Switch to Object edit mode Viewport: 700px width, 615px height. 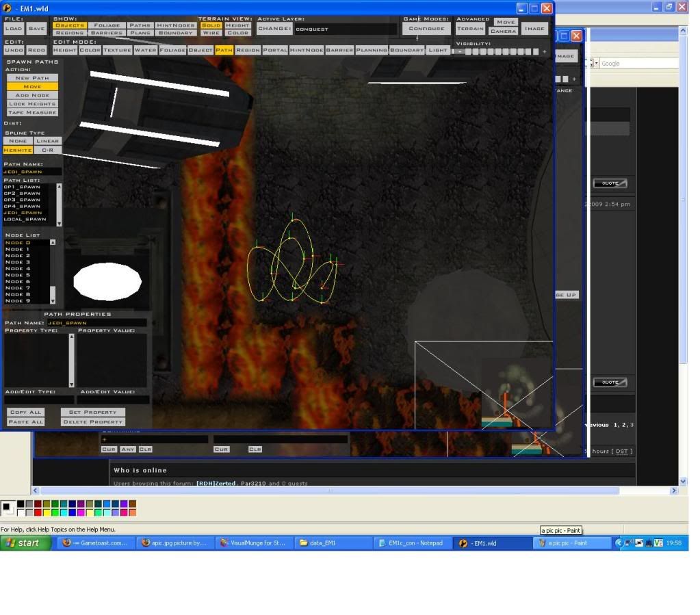(x=200, y=50)
